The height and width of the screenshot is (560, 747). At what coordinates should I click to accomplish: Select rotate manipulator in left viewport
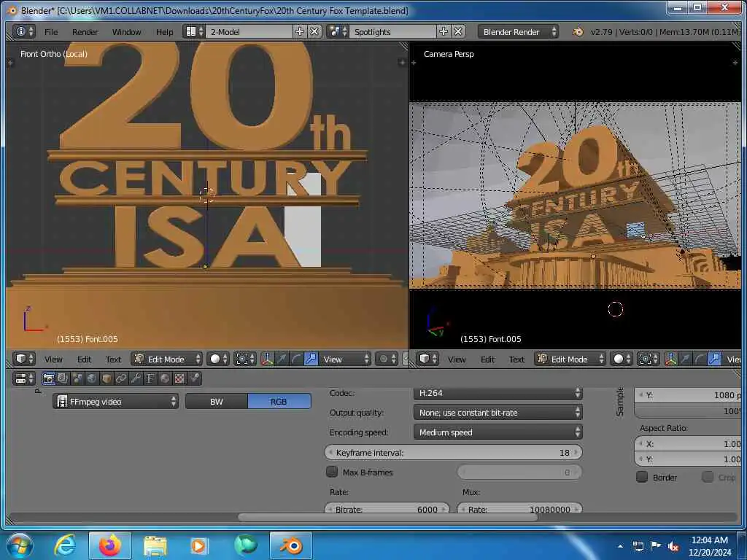296,359
